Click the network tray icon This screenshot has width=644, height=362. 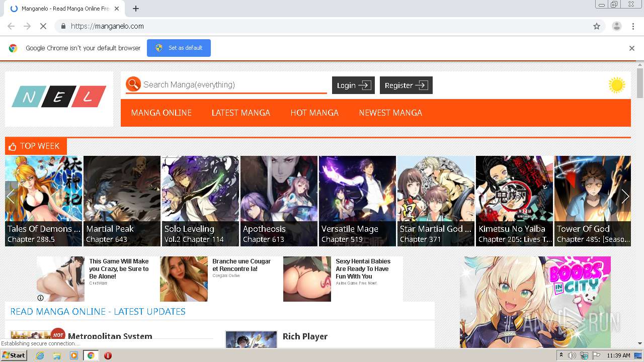click(x=584, y=355)
